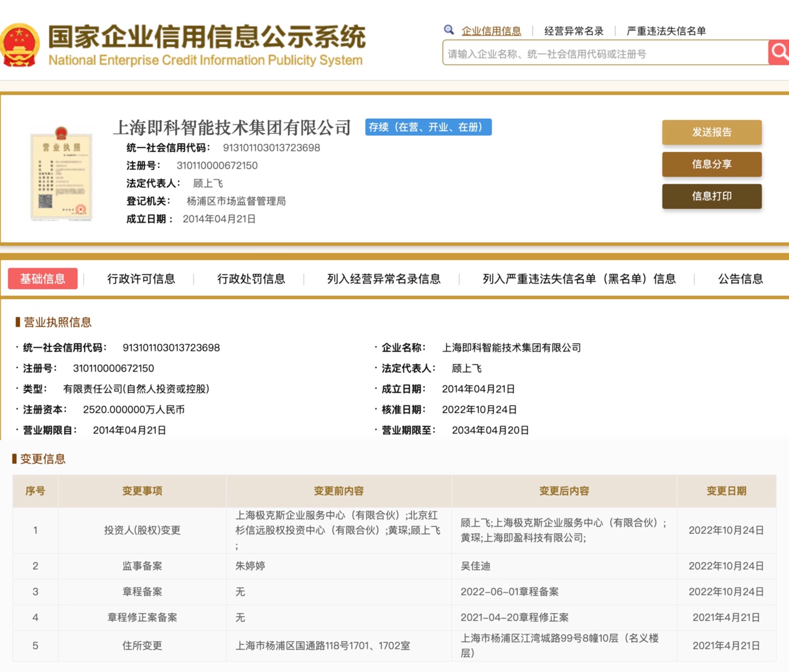Click the 变更日期 column header
789x672 pixels.
click(x=726, y=491)
